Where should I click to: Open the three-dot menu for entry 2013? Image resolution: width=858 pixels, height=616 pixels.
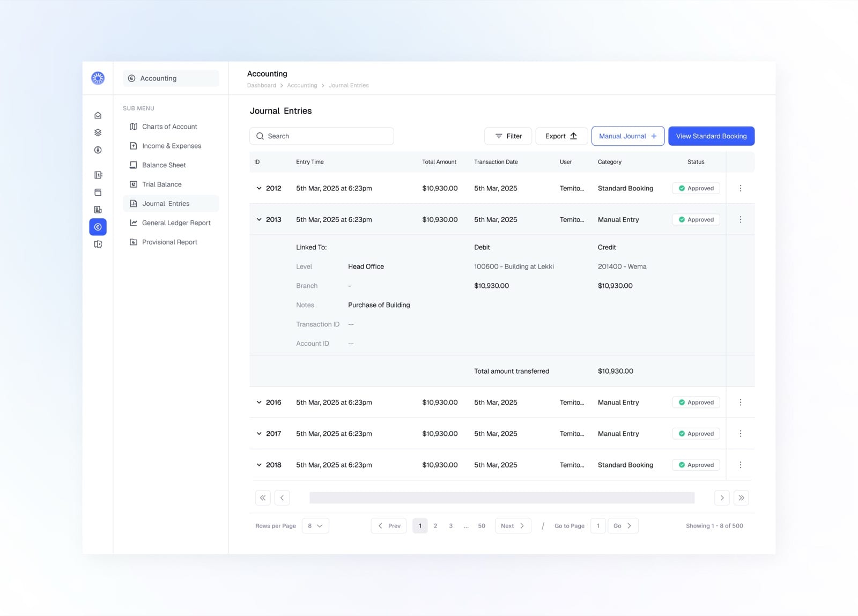pyautogui.click(x=740, y=219)
